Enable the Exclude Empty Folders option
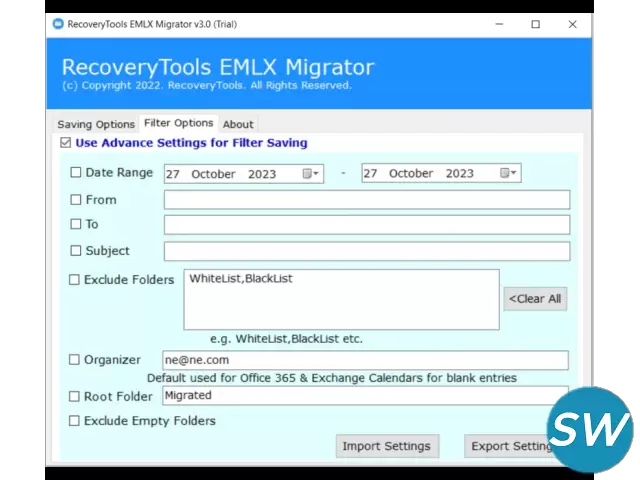 click(74, 421)
